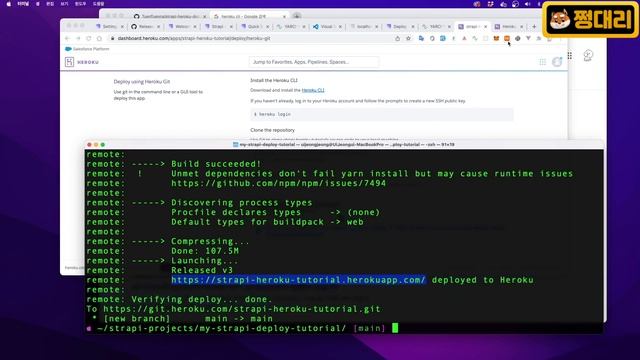Bookmark this page with the star icon
The height and width of the screenshot is (360, 640).
408,38
